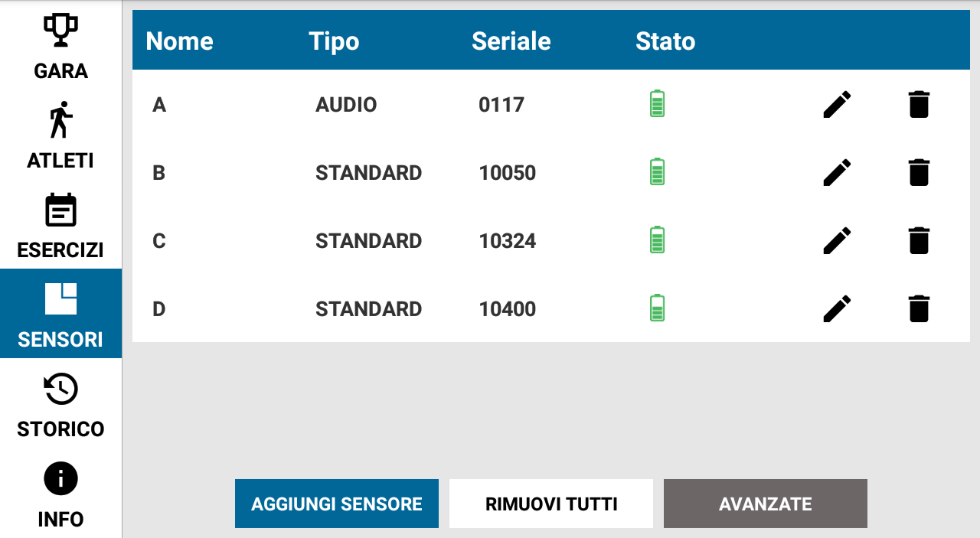Open the Avanzate settings button
Screen dimensions: 980x538
pos(766,504)
